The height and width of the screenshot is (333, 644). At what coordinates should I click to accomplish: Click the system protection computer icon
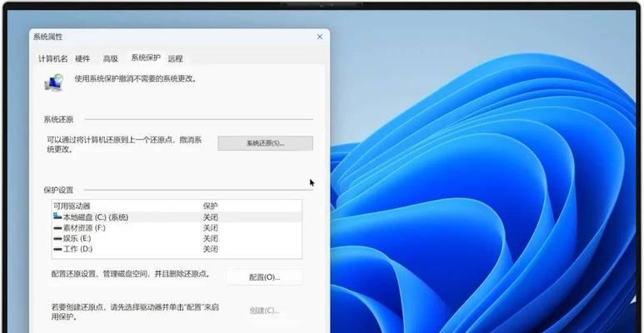point(54,82)
